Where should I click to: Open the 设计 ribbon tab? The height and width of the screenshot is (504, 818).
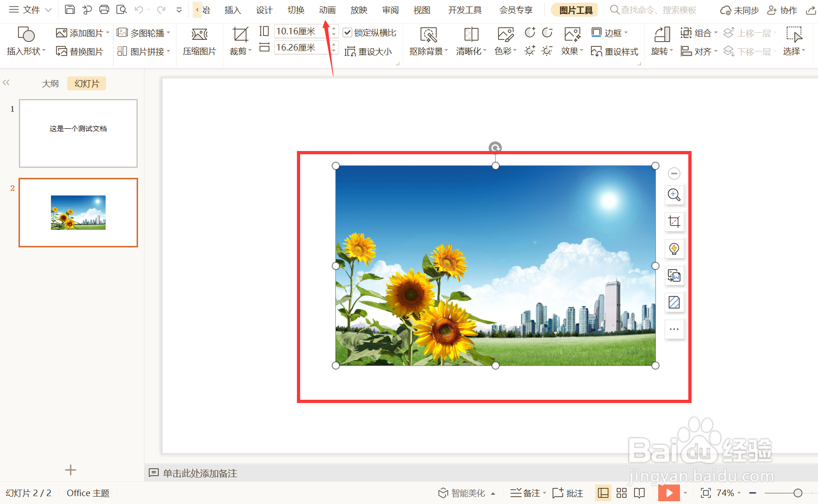point(264,10)
